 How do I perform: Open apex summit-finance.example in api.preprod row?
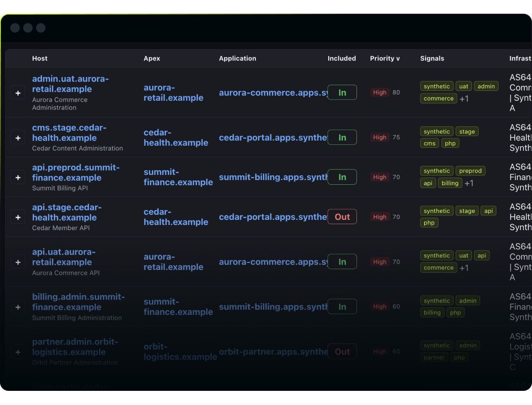[x=178, y=177]
